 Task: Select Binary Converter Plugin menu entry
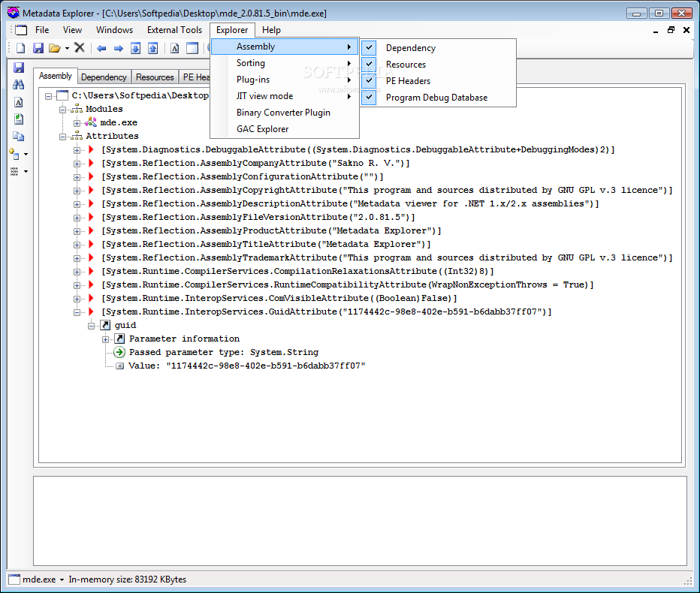(x=285, y=113)
